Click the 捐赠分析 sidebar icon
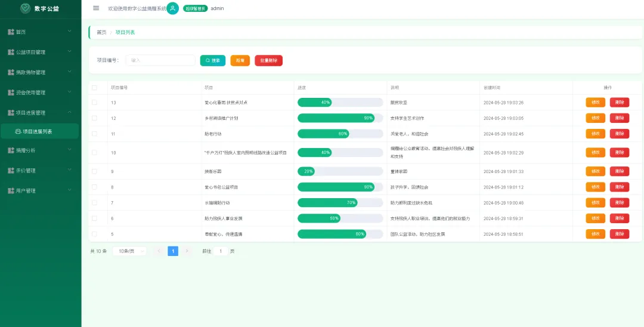The width and height of the screenshot is (644, 327). pyautogui.click(x=11, y=150)
